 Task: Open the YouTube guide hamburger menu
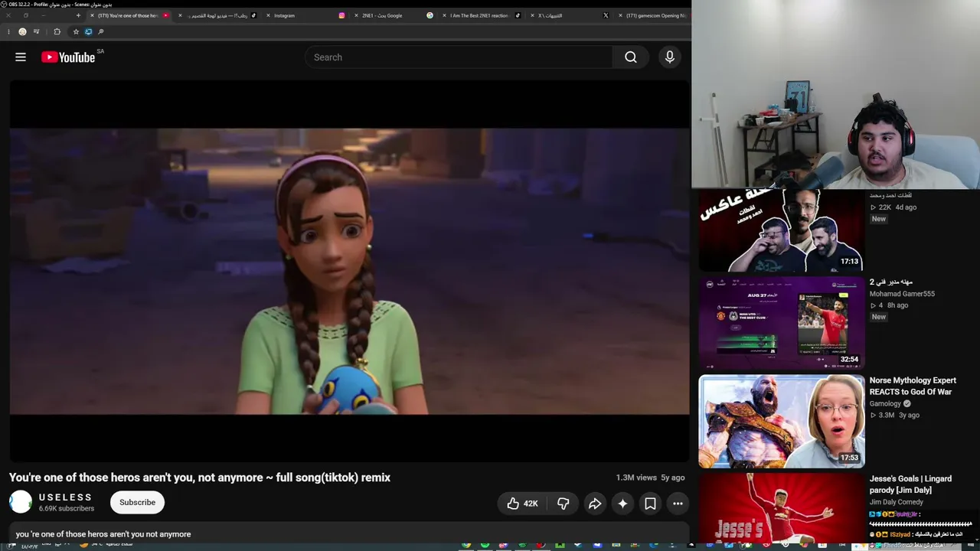point(21,57)
